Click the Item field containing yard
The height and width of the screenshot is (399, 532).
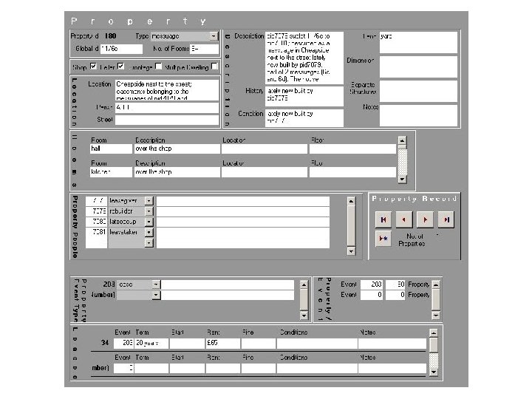pyautogui.click(x=418, y=42)
